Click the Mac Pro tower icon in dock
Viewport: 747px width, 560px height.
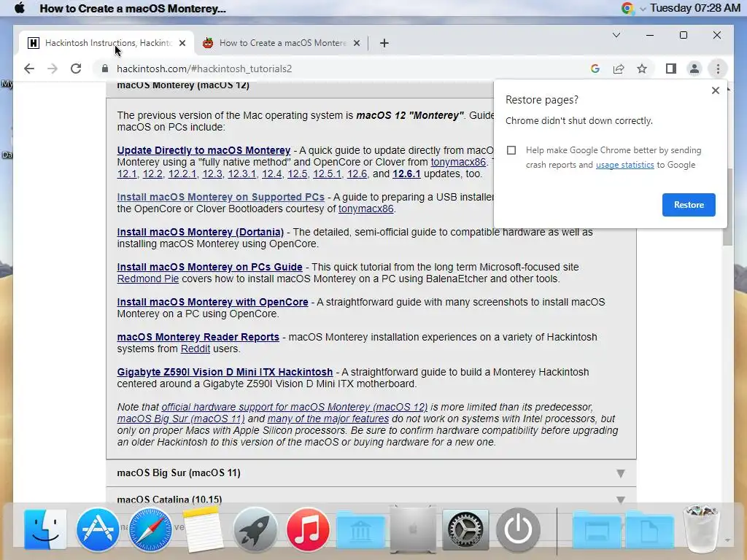[413, 529]
